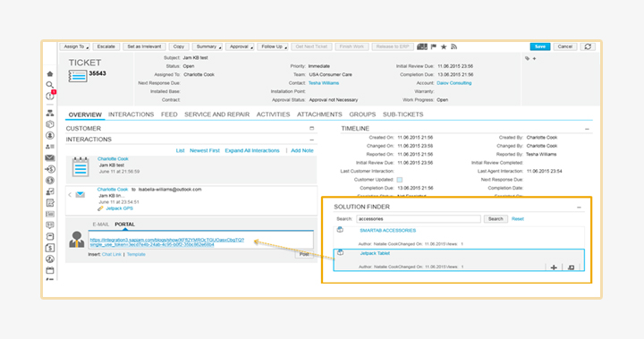Open the Approval dropdown button
644x339 pixels.
240,47
